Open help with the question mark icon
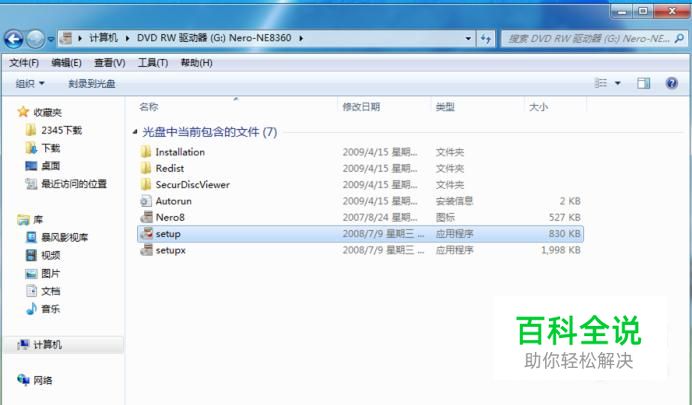The image size is (692, 405). tap(672, 83)
